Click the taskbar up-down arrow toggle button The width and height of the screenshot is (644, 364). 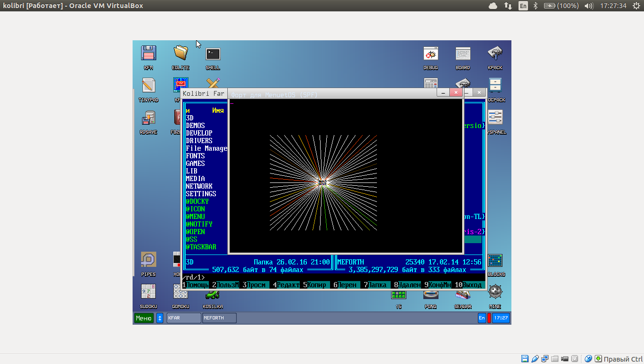pos(160,318)
